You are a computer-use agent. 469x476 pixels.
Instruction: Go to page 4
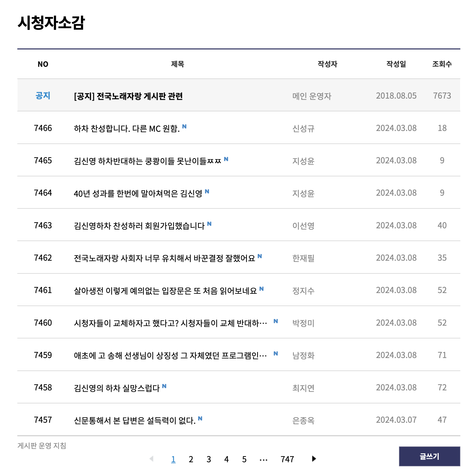tap(227, 459)
